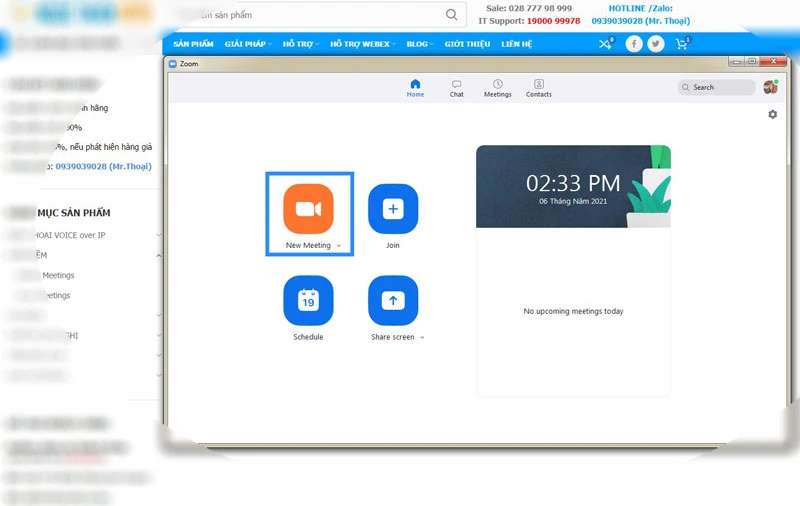Image resolution: width=800 pixels, height=506 pixels.
Task: Click the website search magnifier icon
Action: [x=452, y=15]
